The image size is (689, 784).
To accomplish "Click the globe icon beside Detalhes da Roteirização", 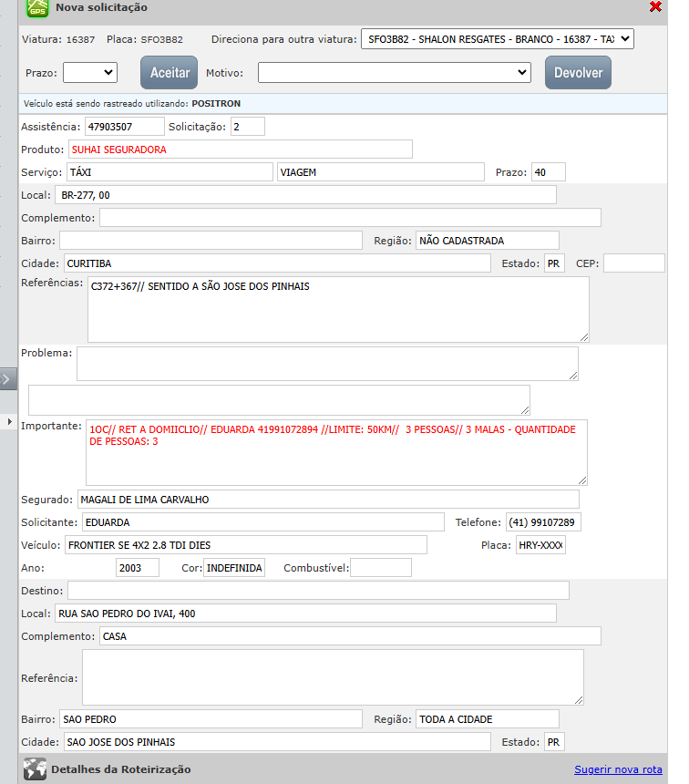I will coord(35,769).
